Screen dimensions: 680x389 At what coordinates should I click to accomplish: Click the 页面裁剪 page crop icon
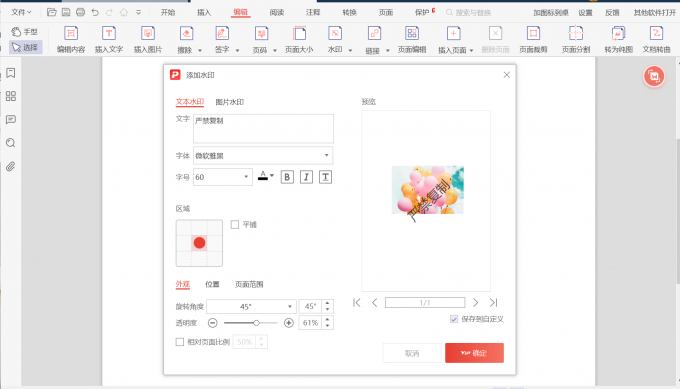click(x=533, y=34)
